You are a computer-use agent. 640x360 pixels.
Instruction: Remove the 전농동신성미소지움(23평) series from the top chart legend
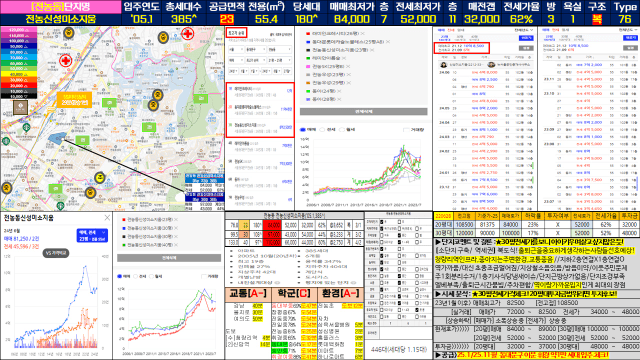372,50
